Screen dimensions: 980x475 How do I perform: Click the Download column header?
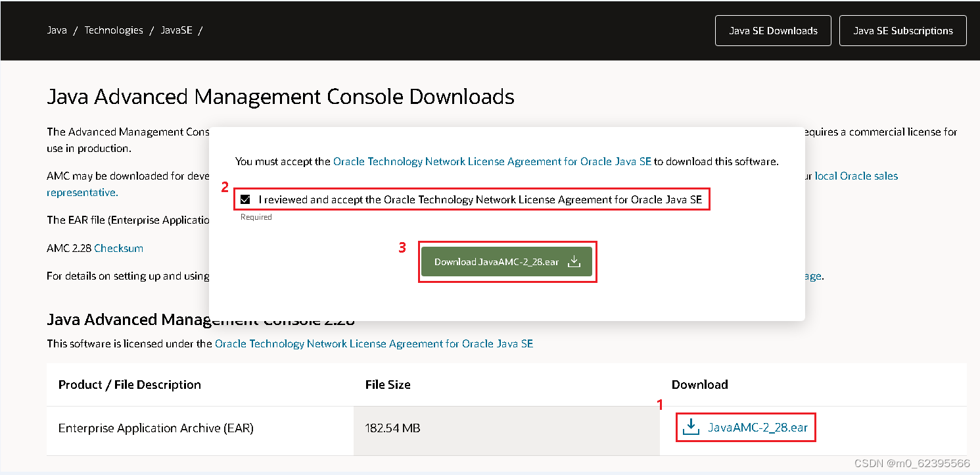699,385
